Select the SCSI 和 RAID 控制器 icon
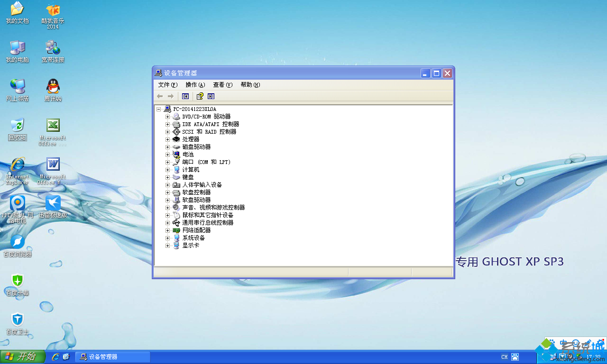 point(176,132)
